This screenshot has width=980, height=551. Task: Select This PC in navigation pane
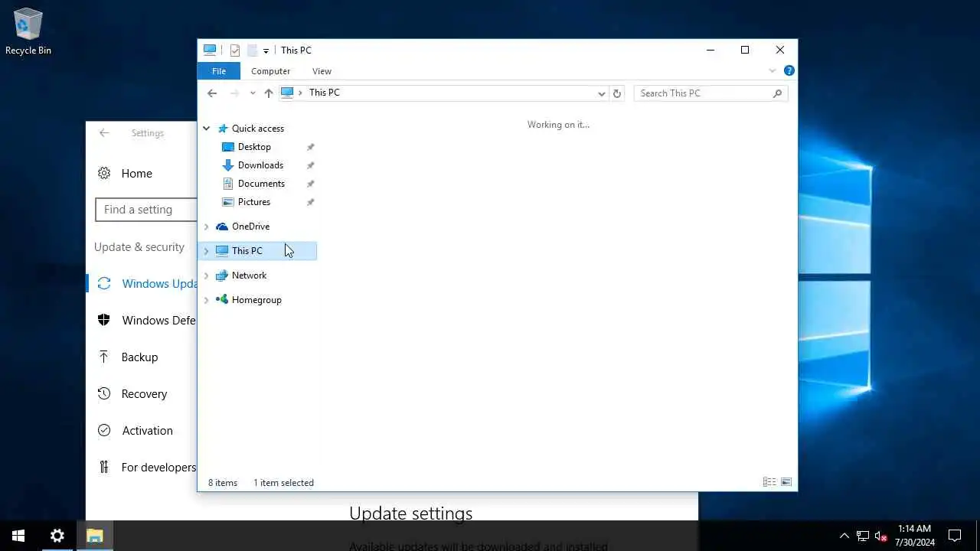pyautogui.click(x=247, y=251)
